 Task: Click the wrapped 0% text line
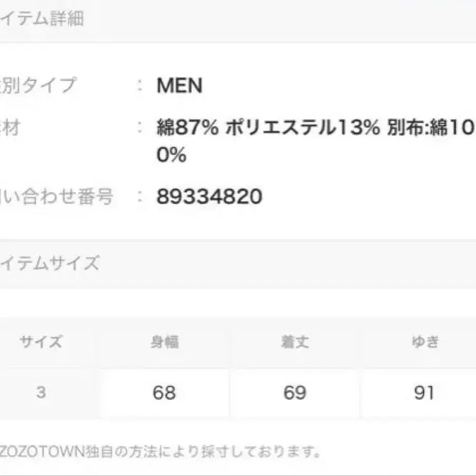pyautogui.click(x=171, y=155)
